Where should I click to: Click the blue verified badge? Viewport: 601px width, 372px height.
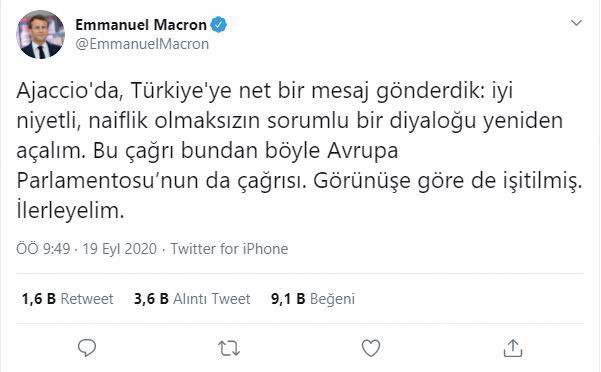[218, 25]
